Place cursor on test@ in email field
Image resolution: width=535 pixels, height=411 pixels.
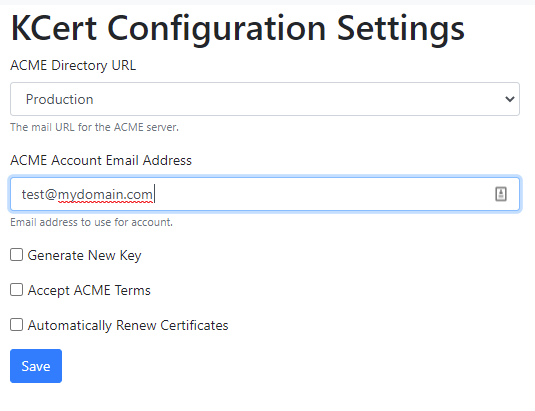(x=39, y=194)
